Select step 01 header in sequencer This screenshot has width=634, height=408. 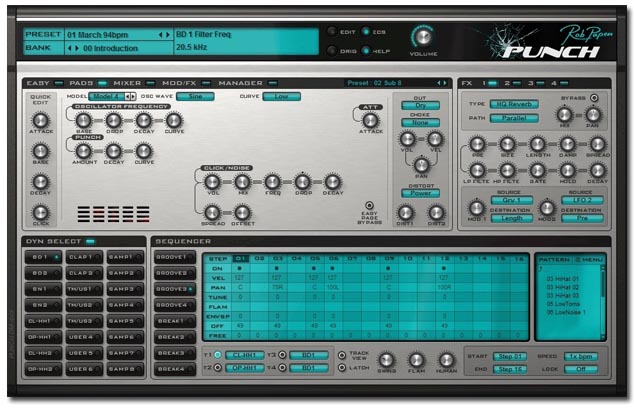click(241, 259)
